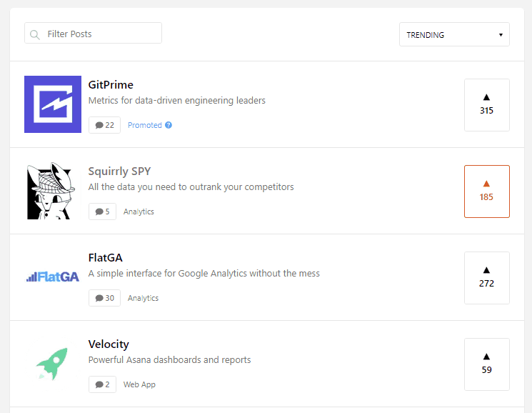532x413 pixels.
Task: Upvote FlatGA with 272 votes
Action: tap(487, 278)
